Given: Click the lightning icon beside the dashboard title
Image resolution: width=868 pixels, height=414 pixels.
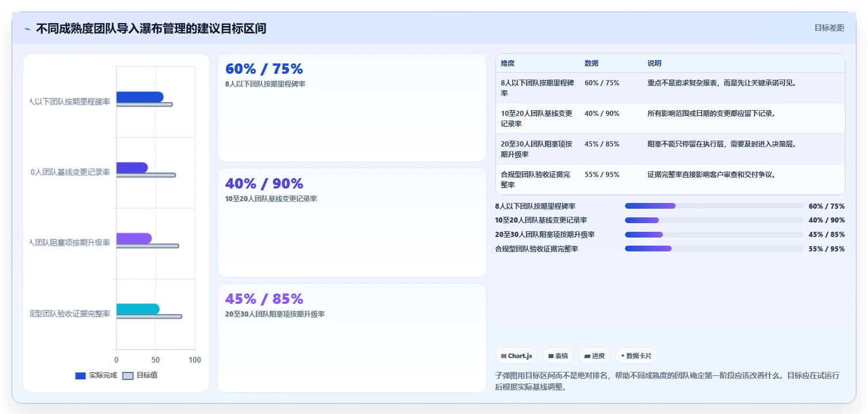Looking at the screenshot, I should [x=28, y=29].
